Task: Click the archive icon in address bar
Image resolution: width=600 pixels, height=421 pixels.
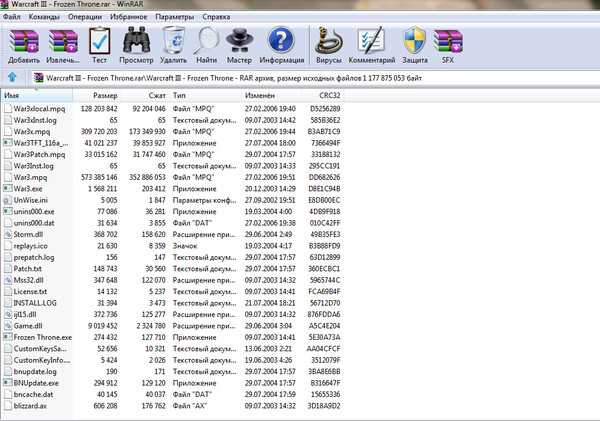Action: 38,78
